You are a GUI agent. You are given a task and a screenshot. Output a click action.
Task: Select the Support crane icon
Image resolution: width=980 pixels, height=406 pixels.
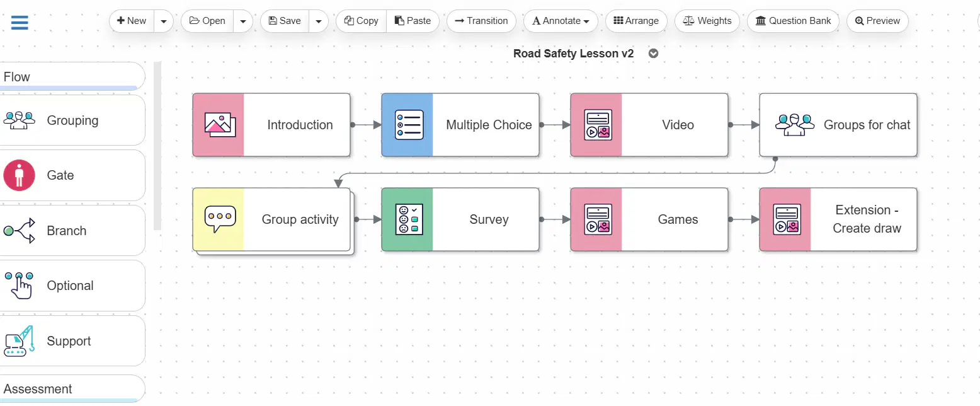pyautogui.click(x=19, y=341)
